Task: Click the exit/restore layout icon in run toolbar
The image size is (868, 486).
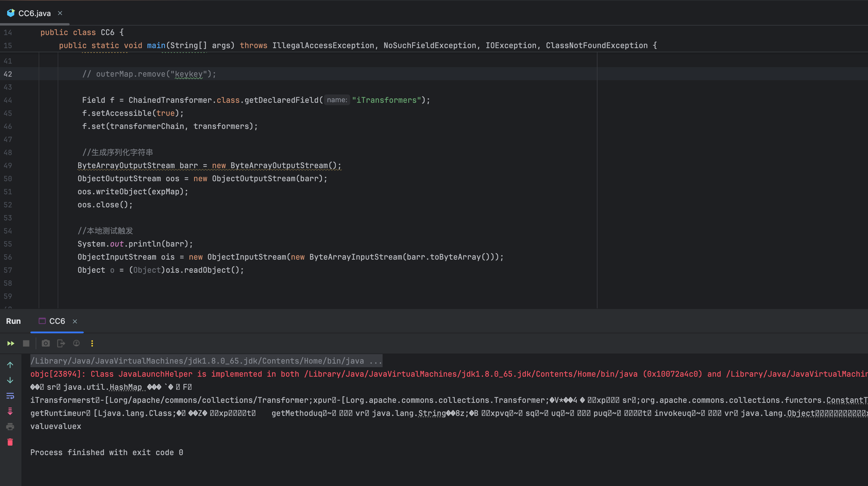Action: (x=61, y=343)
